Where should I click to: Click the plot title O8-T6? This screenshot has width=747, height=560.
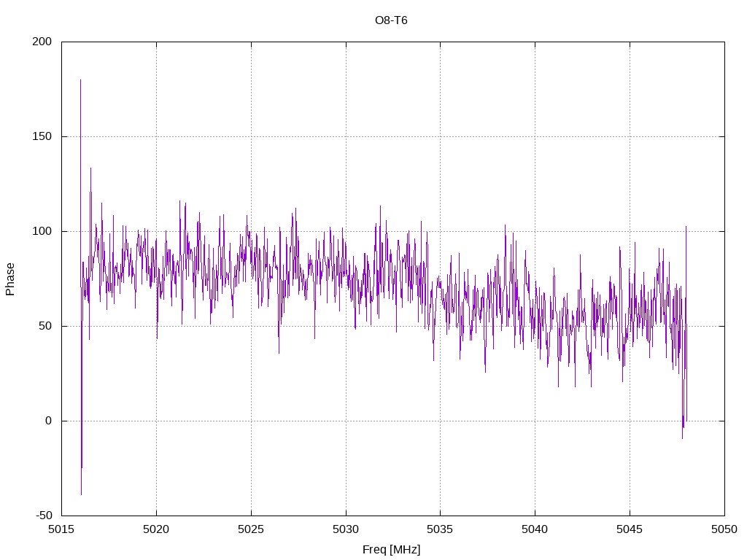[391, 20]
